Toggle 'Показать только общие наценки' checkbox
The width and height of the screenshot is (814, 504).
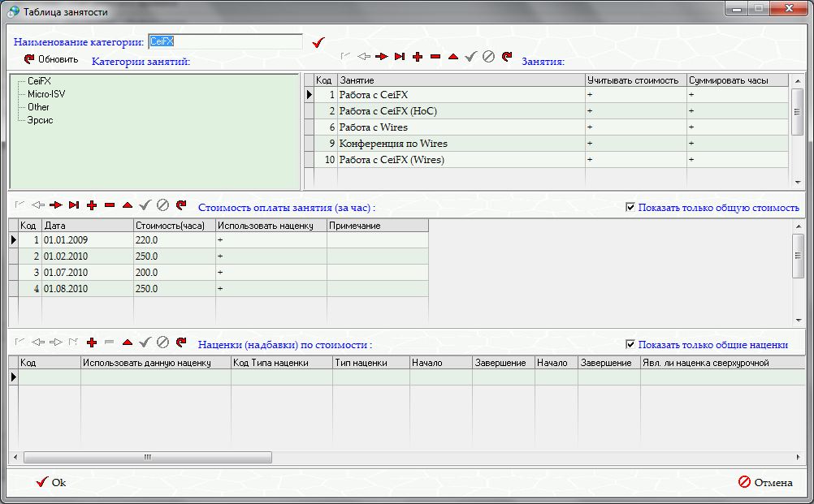630,344
